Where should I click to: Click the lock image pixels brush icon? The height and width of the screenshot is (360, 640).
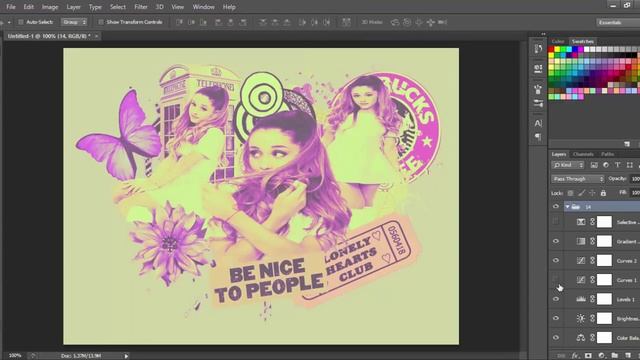(x=581, y=193)
